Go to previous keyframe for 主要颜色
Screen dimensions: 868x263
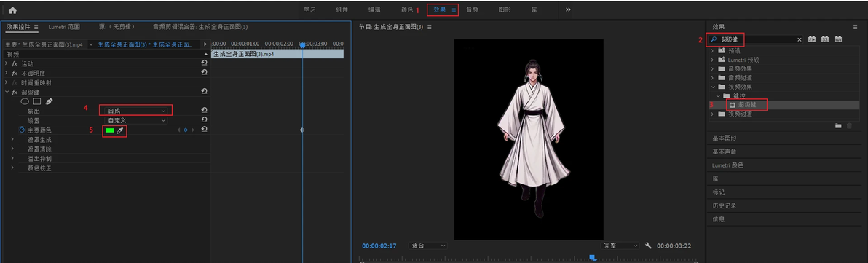click(179, 130)
